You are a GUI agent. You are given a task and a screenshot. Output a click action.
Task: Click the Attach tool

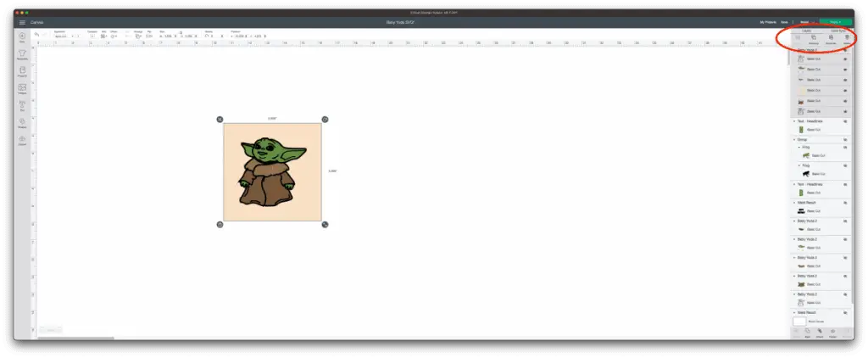click(820, 333)
